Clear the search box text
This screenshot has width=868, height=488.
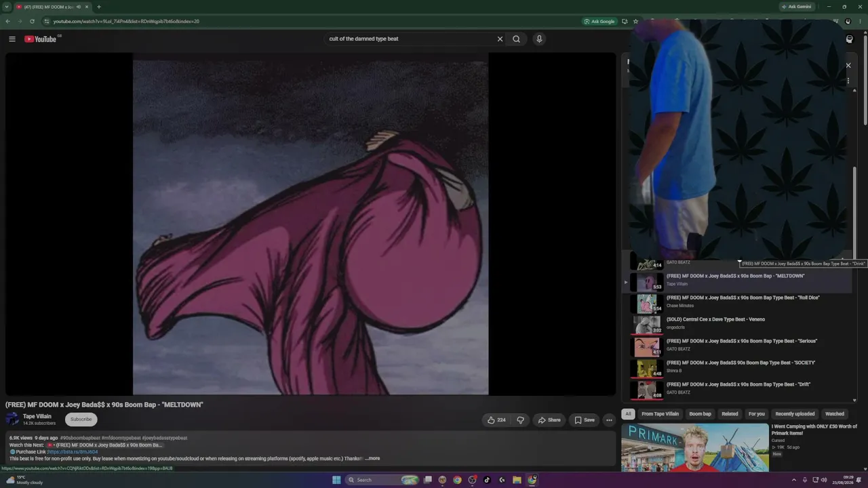(x=500, y=39)
